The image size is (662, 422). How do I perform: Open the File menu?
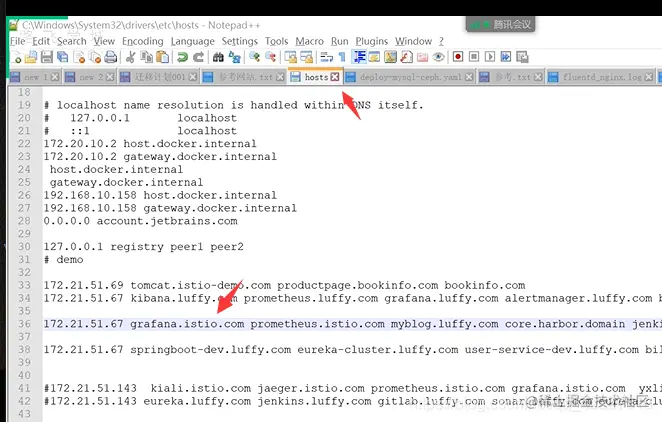[18, 41]
